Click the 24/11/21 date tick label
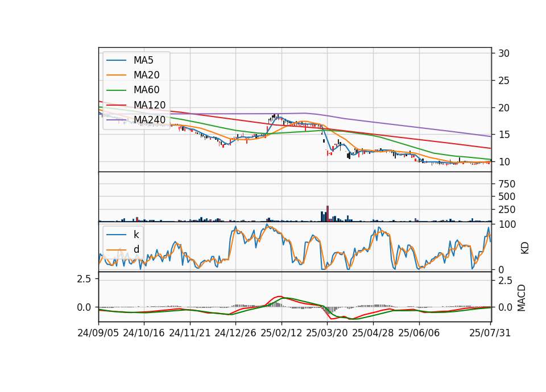 pos(190,333)
